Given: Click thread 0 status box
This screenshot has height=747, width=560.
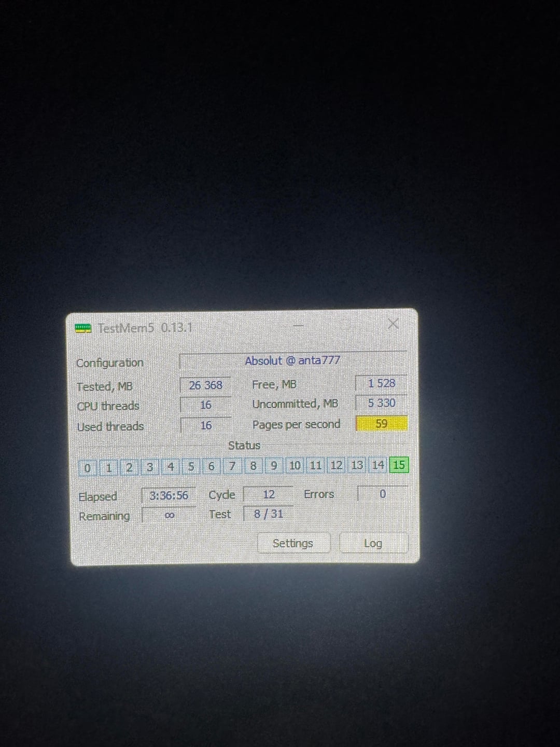Looking at the screenshot, I should pos(88,468).
